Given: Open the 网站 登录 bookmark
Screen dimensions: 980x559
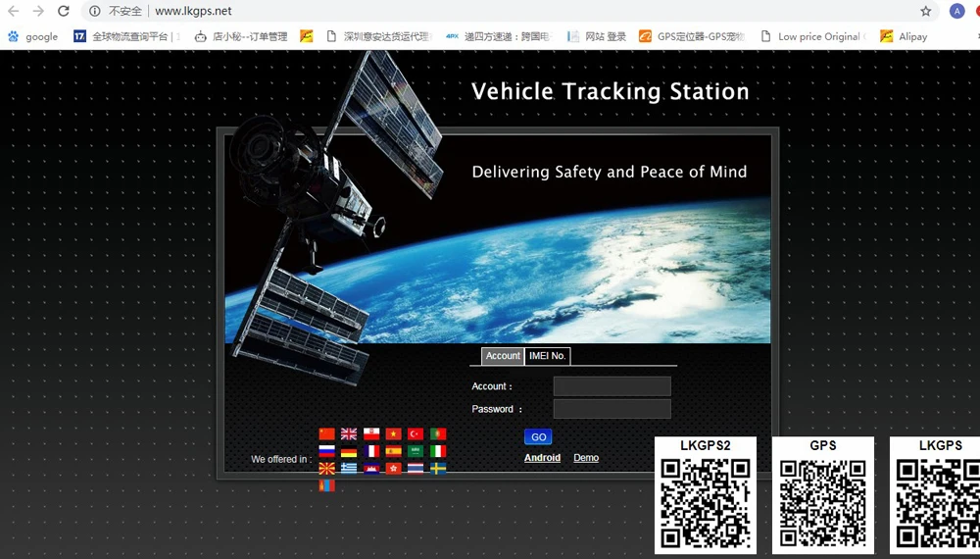Looking at the screenshot, I should (597, 36).
